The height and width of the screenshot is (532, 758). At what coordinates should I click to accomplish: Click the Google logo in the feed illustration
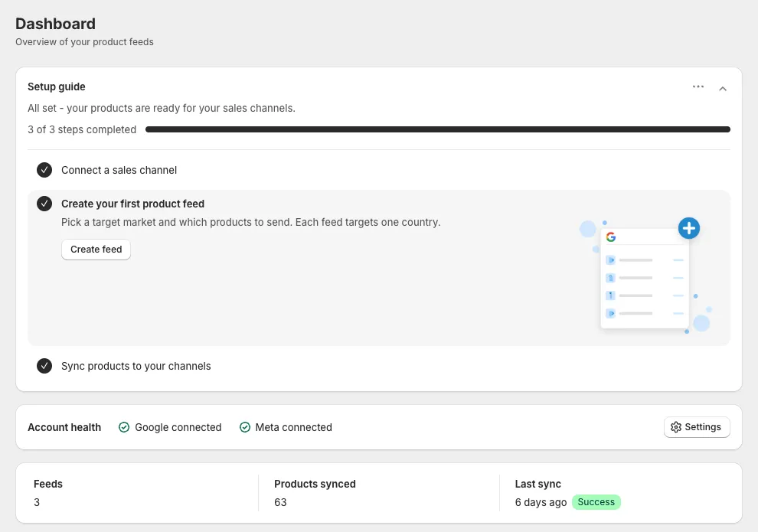[610, 237]
